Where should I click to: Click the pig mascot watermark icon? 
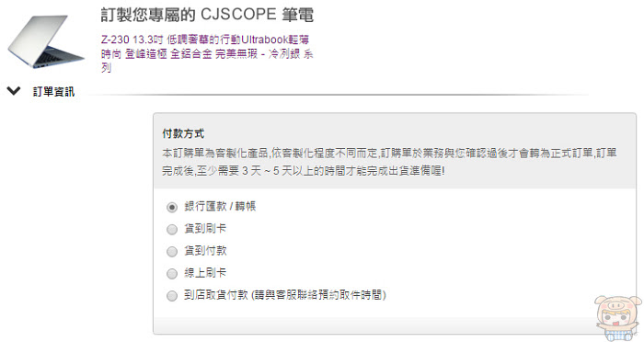tap(618, 317)
